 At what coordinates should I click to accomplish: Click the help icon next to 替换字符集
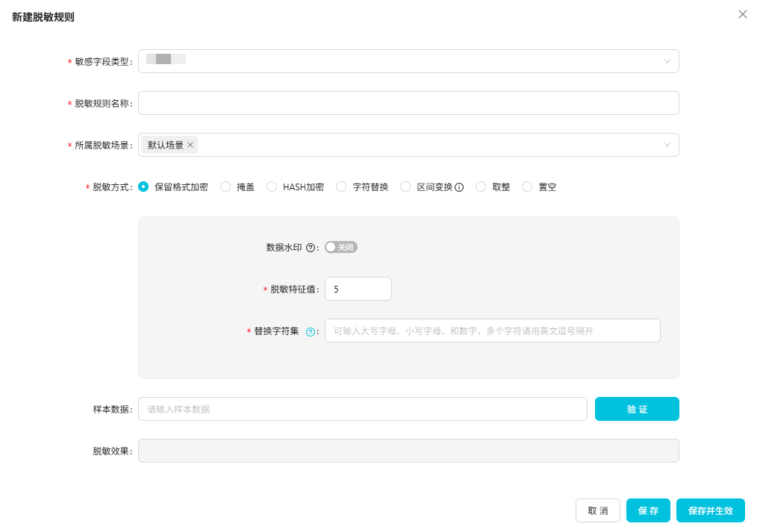(311, 332)
